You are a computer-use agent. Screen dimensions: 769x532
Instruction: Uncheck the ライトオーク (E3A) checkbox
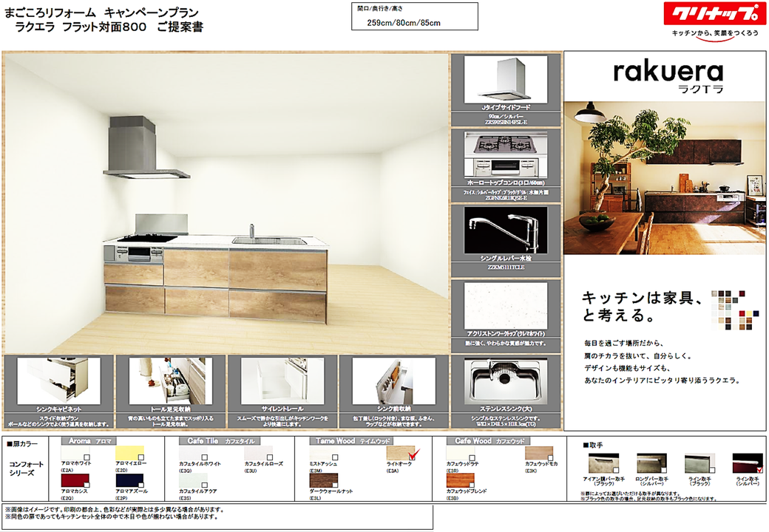point(413,457)
